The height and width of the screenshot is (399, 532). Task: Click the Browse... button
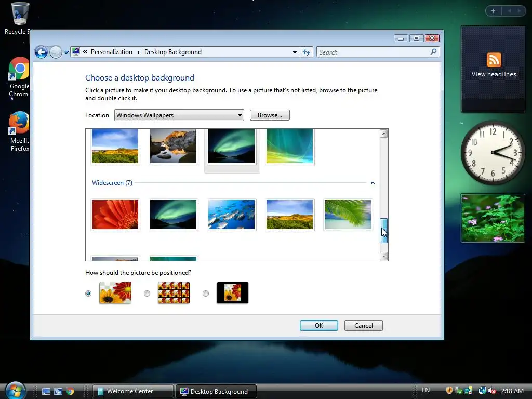click(x=270, y=115)
